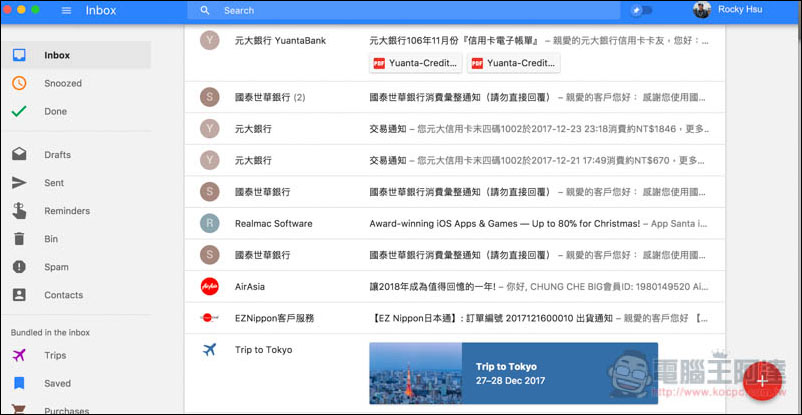Open Rocky Hsu account avatar
The image size is (802, 415).
(702, 10)
